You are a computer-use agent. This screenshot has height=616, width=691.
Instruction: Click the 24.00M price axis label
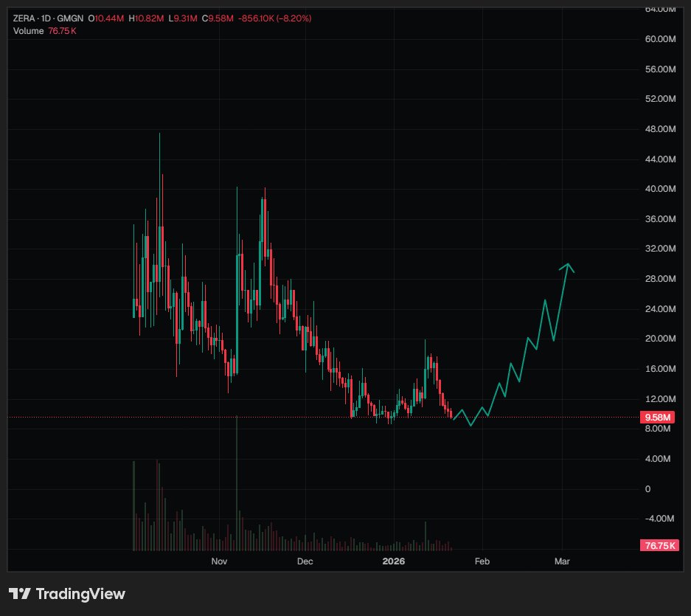tap(660, 308)
